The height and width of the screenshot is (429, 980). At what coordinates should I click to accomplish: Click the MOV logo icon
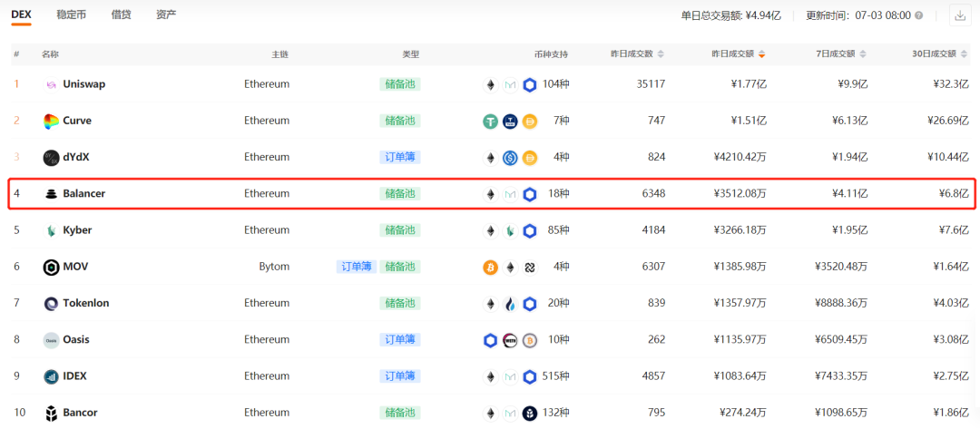pyautogui.click(x=51, y=268)
